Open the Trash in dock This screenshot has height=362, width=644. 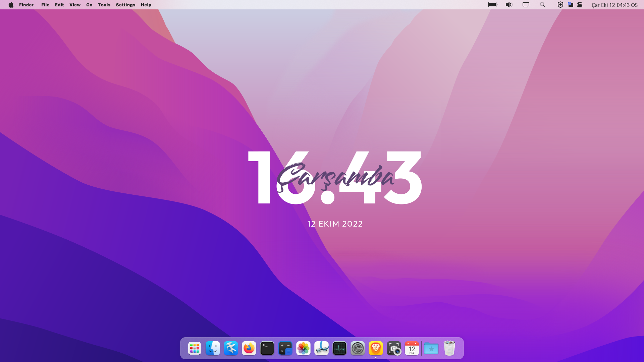[x=449, y=348]
